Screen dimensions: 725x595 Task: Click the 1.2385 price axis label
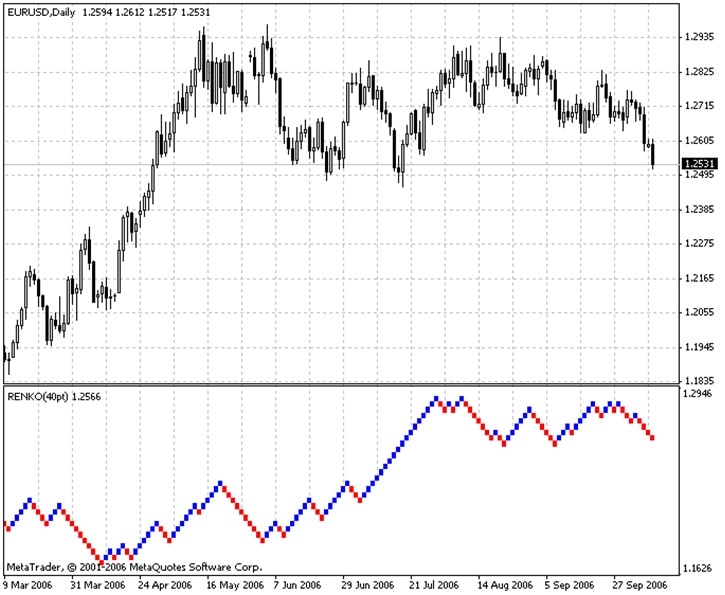(x=699, y=209)
